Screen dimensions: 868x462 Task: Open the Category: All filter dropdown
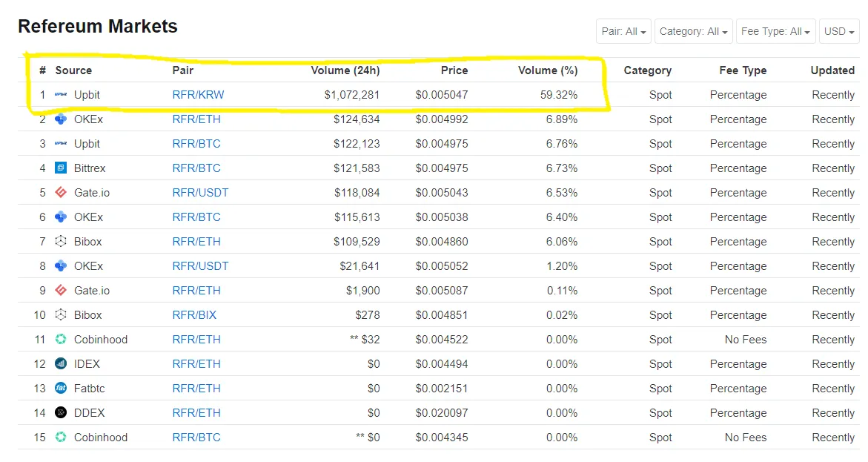point(694,31)
